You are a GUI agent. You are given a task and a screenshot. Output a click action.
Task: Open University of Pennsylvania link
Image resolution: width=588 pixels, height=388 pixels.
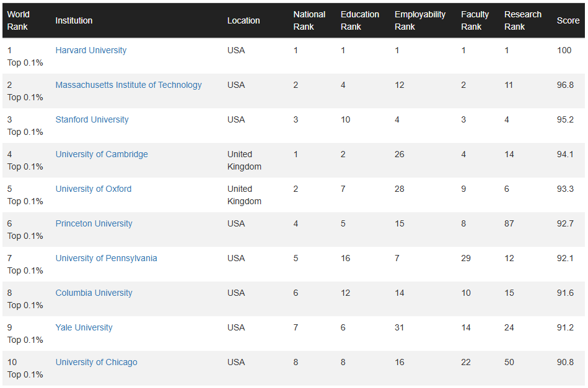[x=106, y=258]
